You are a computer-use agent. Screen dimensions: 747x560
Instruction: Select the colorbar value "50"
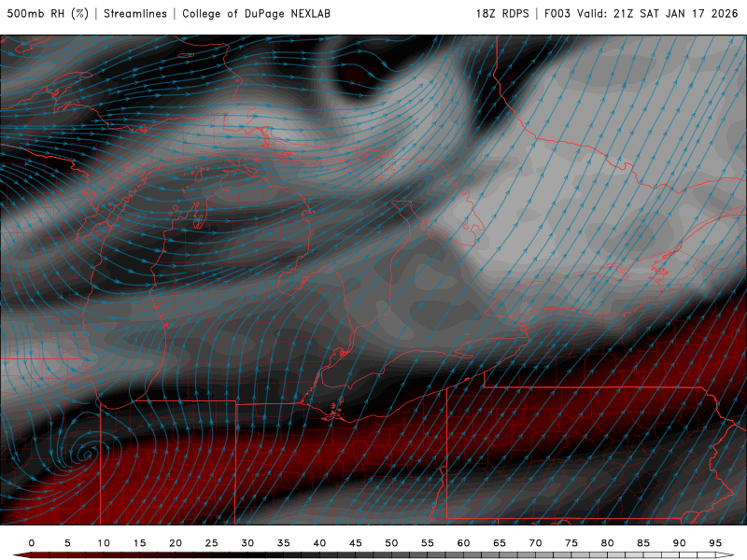391,543
